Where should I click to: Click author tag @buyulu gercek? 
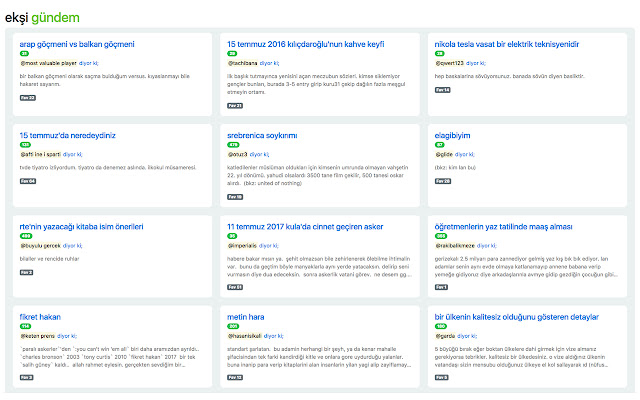[40, 246]
